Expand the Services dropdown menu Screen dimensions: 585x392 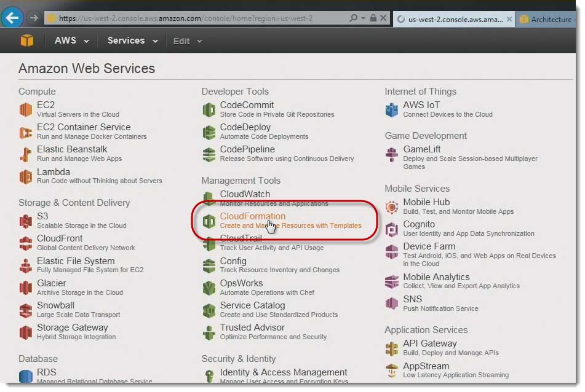coord(132,41)
